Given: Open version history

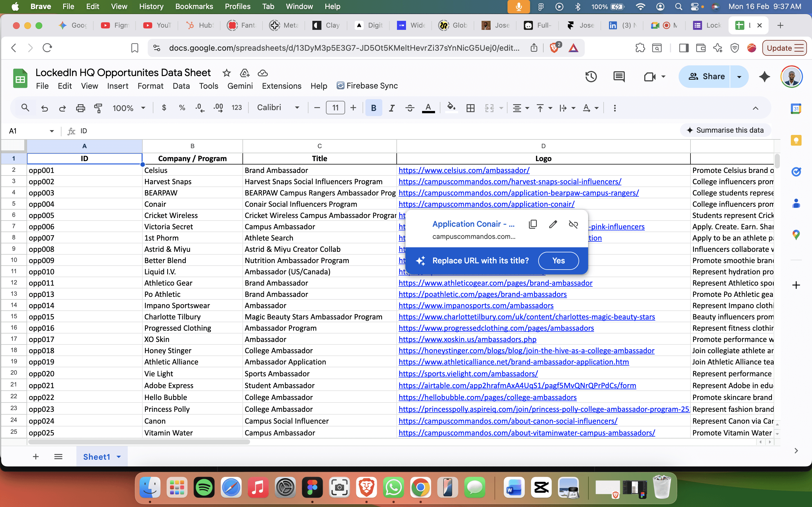Looking at the screenshot, I should (x=591, y=76).
